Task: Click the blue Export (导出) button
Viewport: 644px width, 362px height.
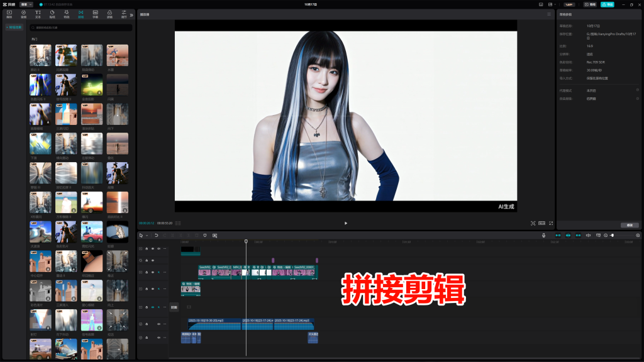Action: pyautogui.click(x=607, y=4)
